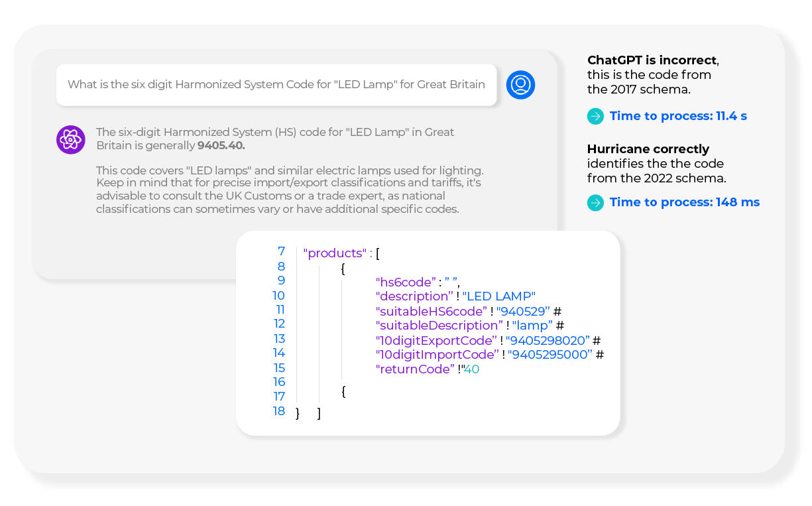Click the "Hurricane correctly" heading text
The image size is (812, 506).
point(648,149)
